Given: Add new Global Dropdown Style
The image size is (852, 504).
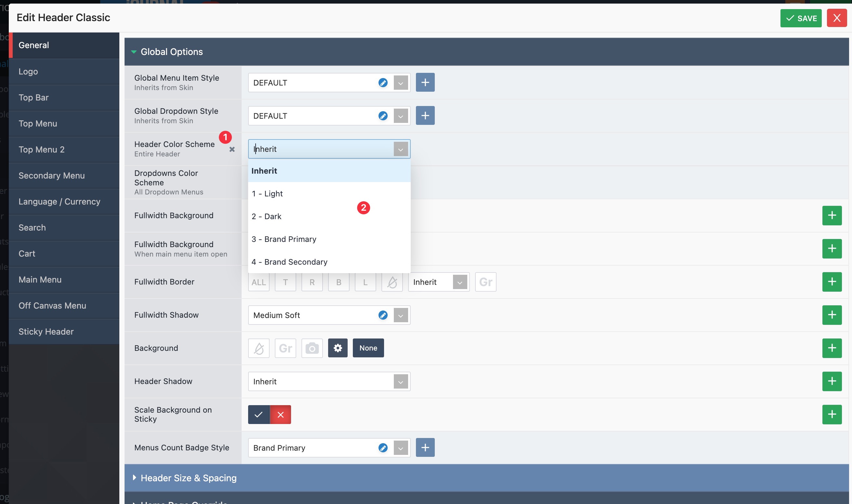Looking at the screenshot, I should pos(425,115).
